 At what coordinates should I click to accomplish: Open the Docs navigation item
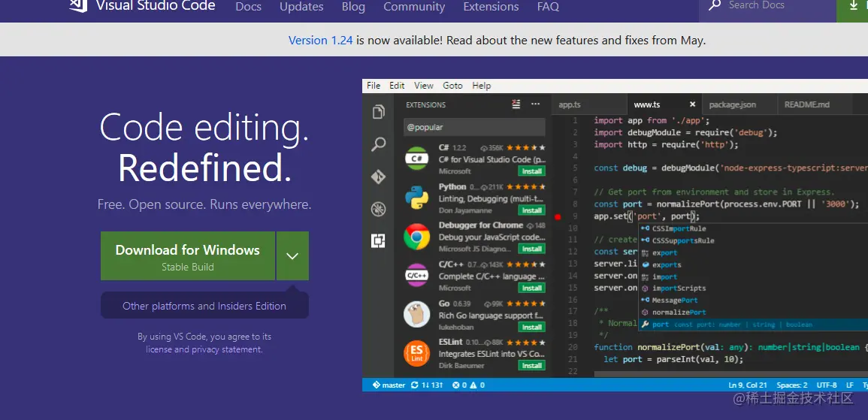(249, 8)
